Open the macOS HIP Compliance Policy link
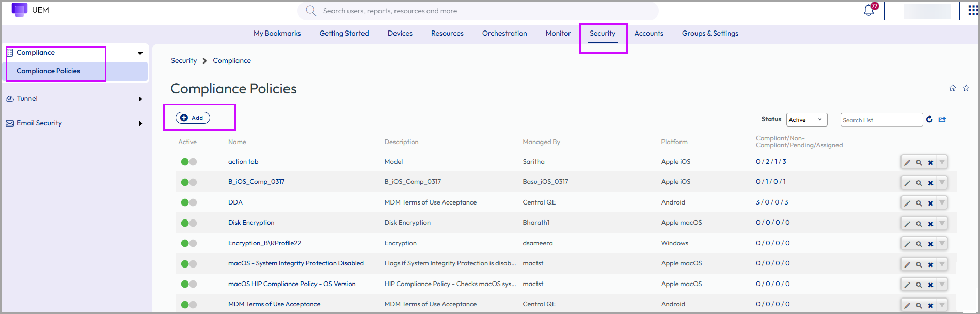 tap(292, 284)
